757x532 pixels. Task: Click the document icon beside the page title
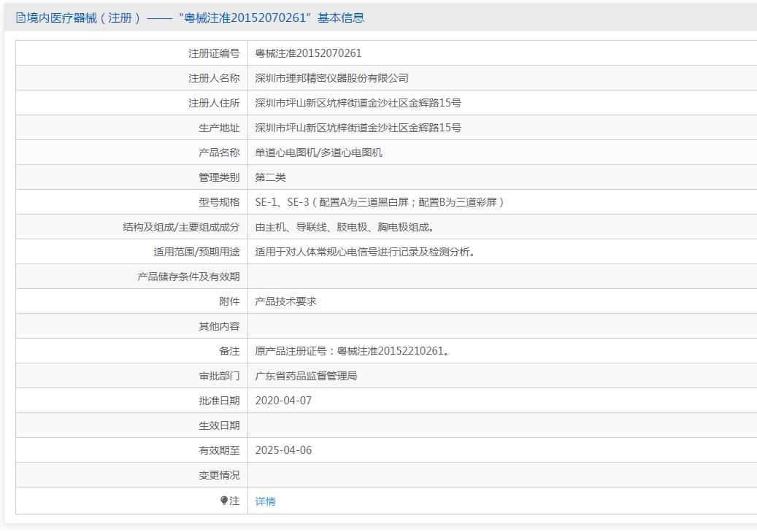pyautogui.click(x=20, y=18)
